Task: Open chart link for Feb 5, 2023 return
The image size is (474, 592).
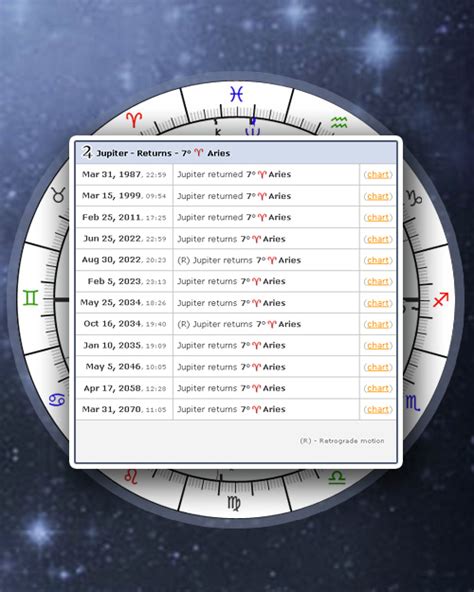Action: click(x=378, y=281)
